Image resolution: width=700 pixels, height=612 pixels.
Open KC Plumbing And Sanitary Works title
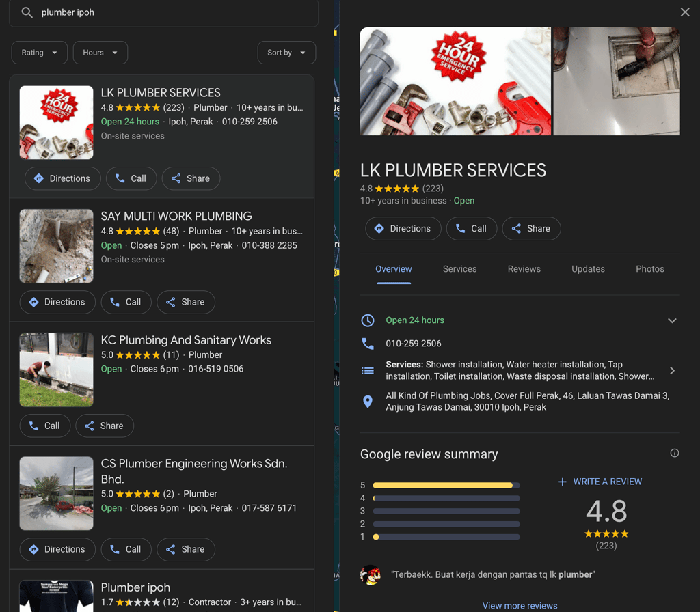pos(186,340)
